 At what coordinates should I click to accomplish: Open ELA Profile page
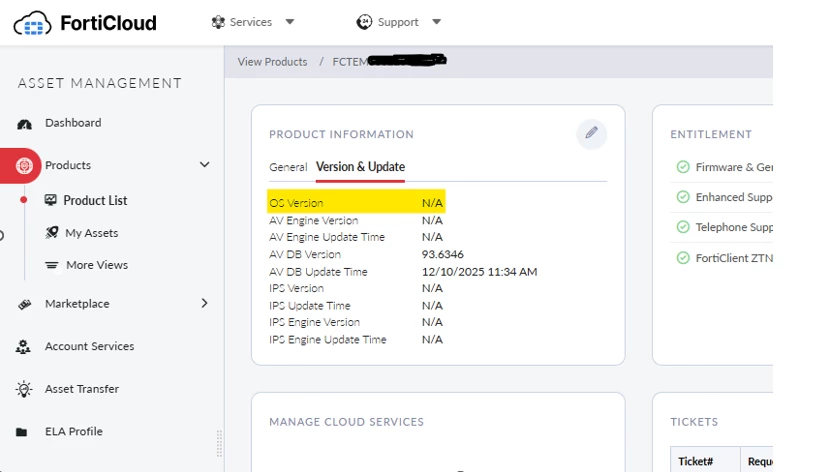[74, 431]
